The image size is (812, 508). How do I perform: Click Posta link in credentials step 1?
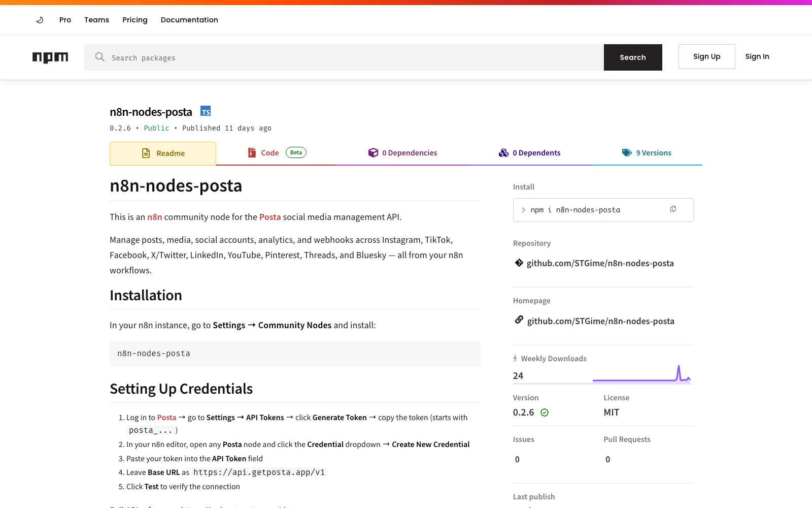166,418
